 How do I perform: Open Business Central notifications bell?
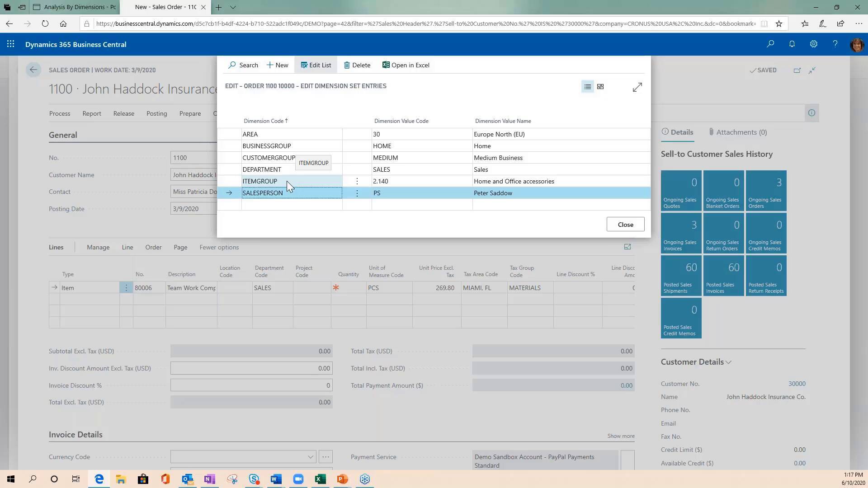click(x=792, y=44)
